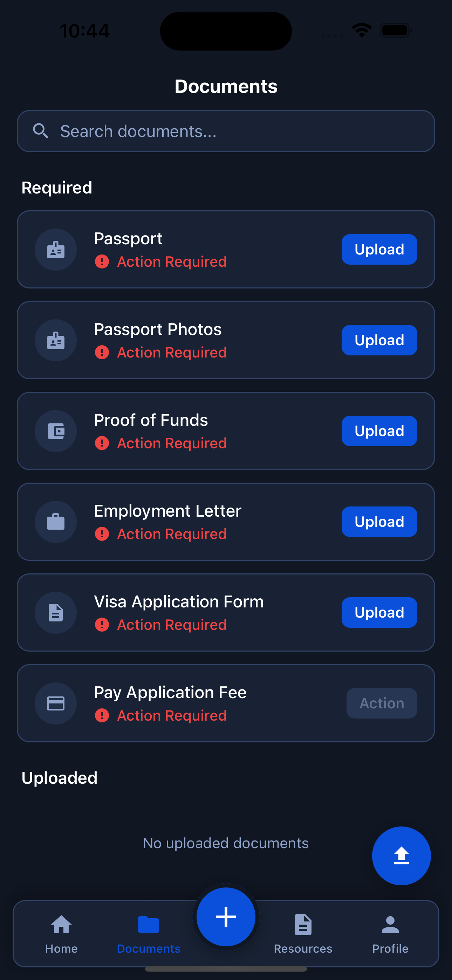Focus the Search documents field
Screen dimensions: 452x980
click(x=236, y=131)
